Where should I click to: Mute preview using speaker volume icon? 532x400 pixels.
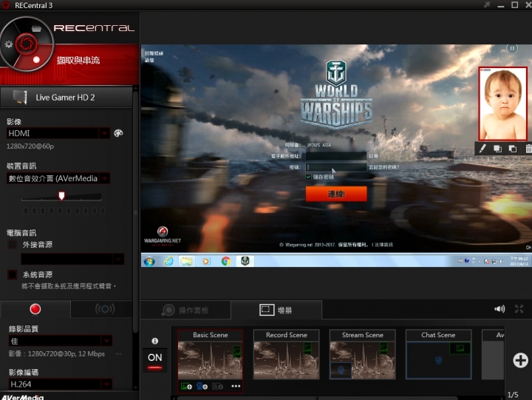499,309
